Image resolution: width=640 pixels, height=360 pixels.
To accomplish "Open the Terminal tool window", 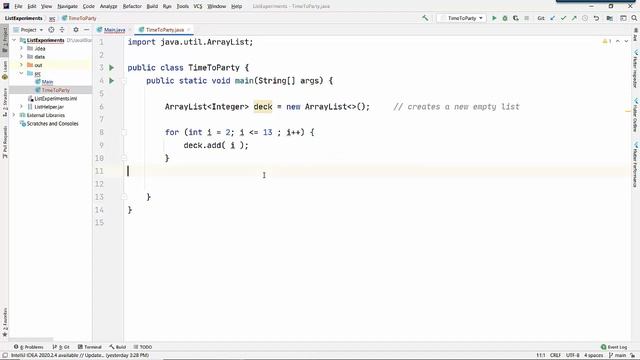I will pos(89,347).
